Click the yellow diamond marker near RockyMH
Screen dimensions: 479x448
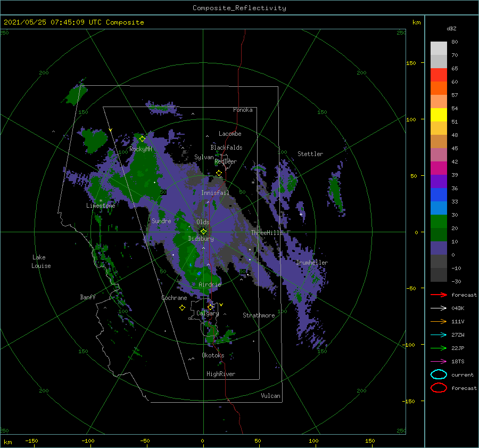coord(142,139)
